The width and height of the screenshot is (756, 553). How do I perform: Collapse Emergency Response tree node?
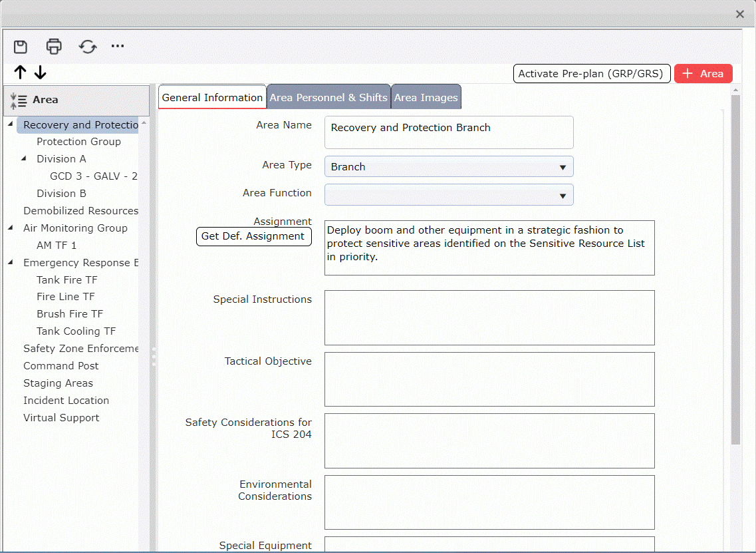click(x=11, y=262)
